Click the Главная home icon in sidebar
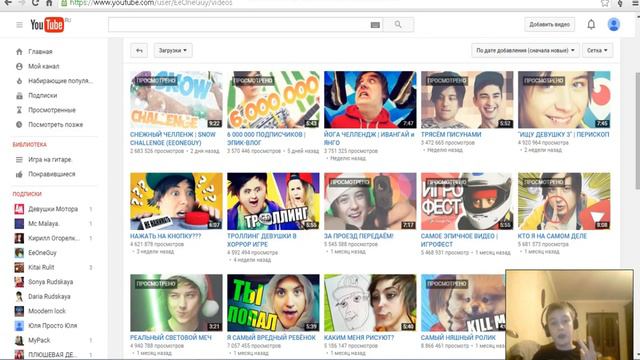640x360 pixels. 19,52
